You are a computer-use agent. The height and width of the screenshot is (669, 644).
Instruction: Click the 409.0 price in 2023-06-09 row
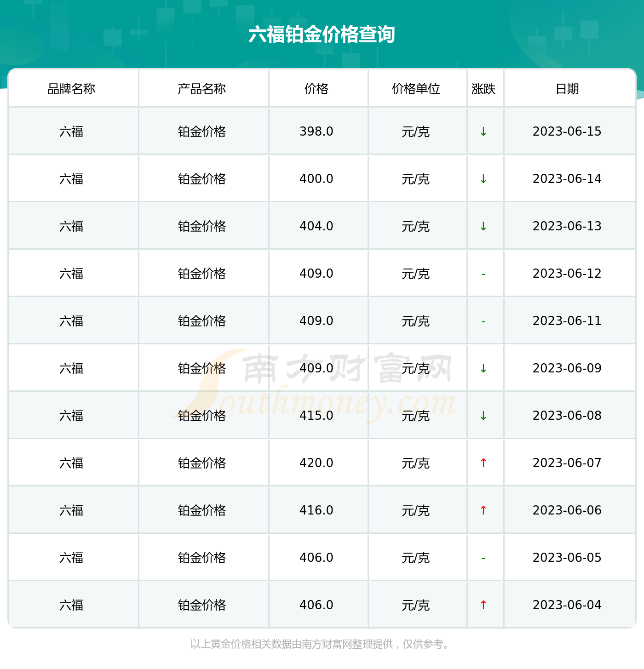(x=316, y=368)
